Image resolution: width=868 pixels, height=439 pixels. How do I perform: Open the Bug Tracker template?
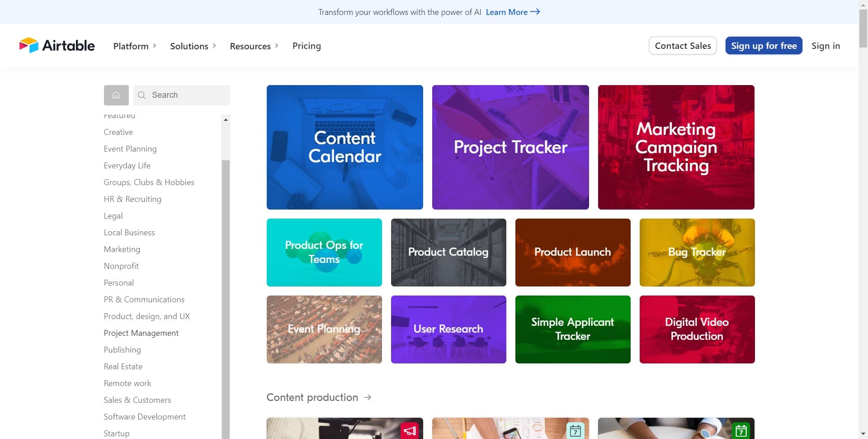[697, 252]
